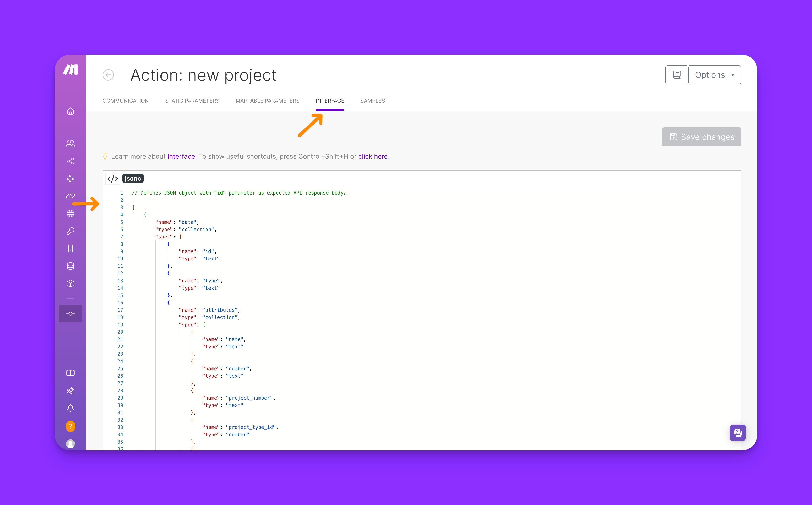This screenshot has height=505, width=812.
Task: Expand the Options dropdown
Action: [x=715, y=75]
